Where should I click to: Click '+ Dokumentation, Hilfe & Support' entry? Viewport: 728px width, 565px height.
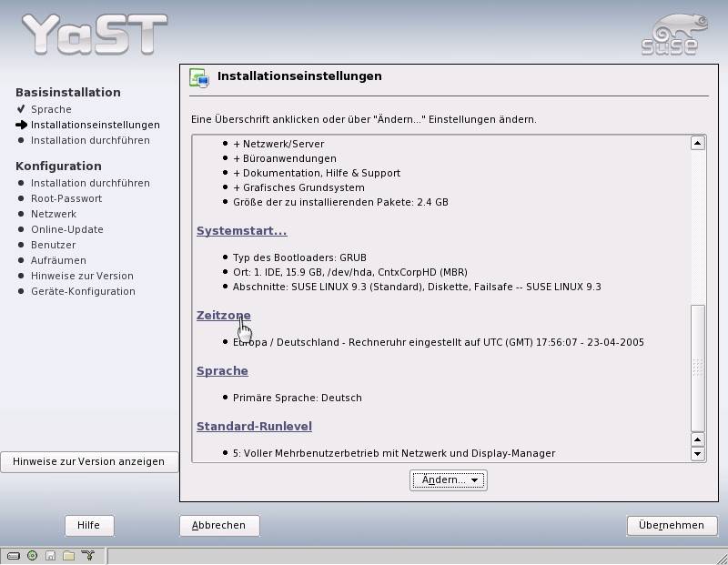click(x=317, y=173)
